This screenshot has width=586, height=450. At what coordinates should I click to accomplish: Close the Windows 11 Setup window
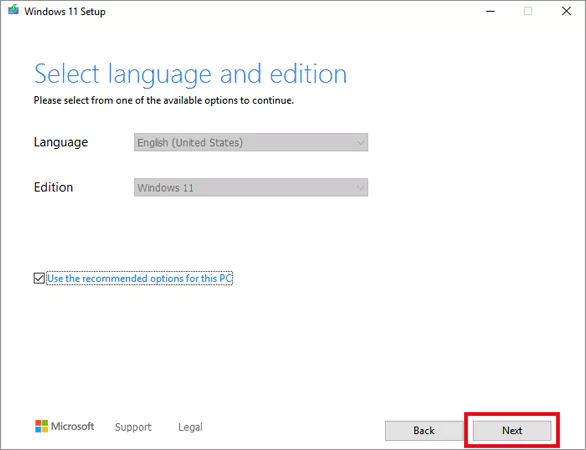(x=567, y=11)
